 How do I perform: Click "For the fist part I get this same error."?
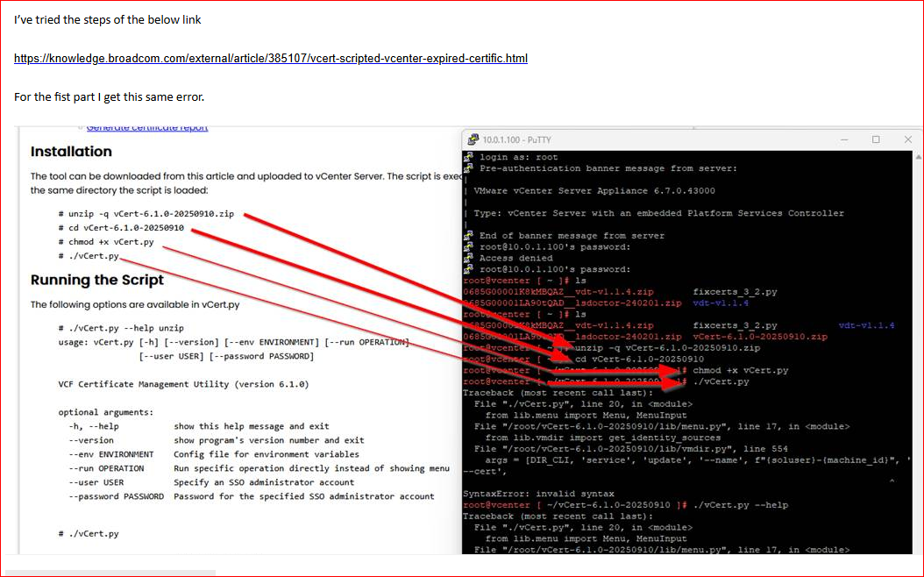point(109,96)
